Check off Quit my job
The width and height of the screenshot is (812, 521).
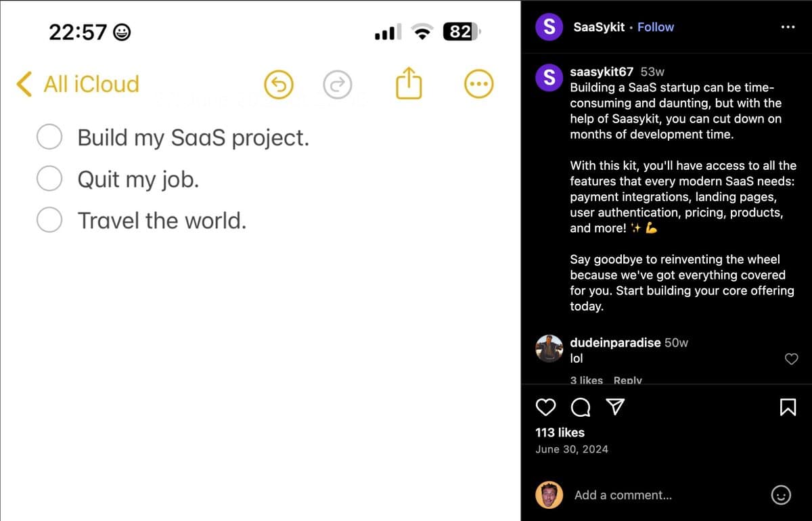[49, 179]
